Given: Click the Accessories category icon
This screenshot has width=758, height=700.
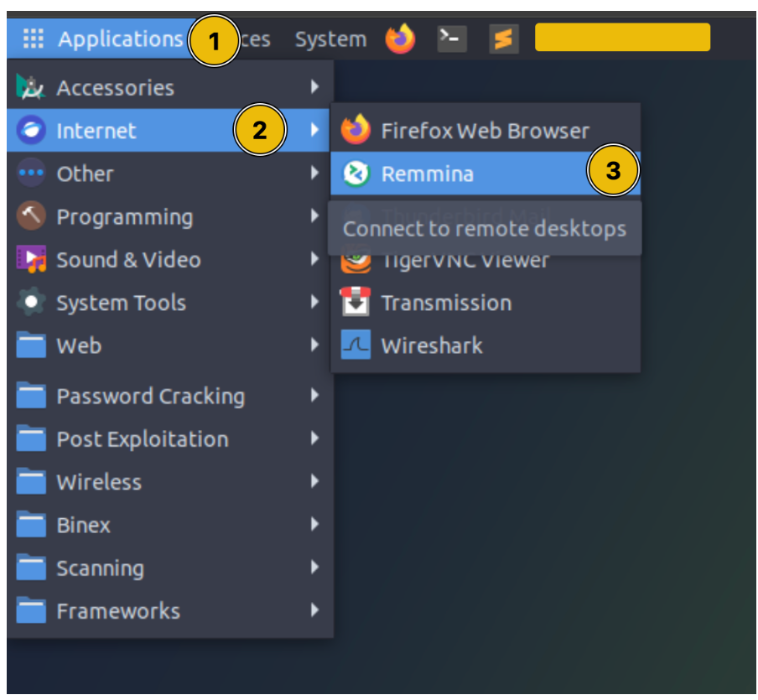Looking at the screenshot, I should [31, 87].
